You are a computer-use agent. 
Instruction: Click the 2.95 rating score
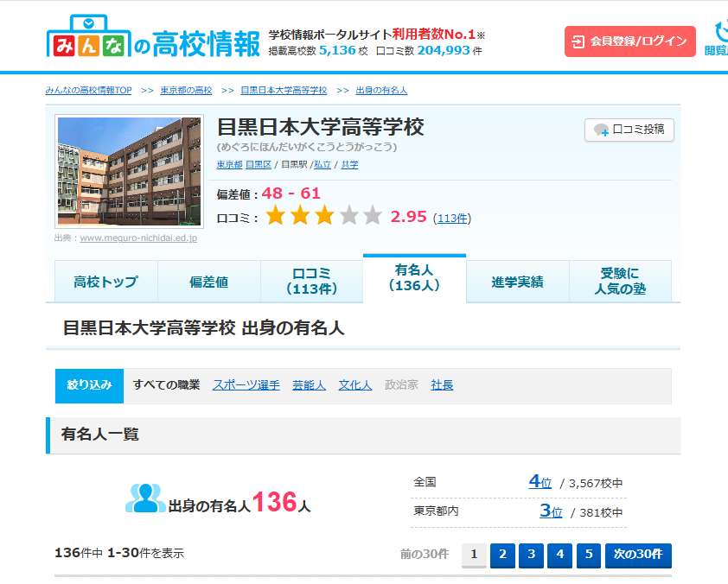(409, 217)
